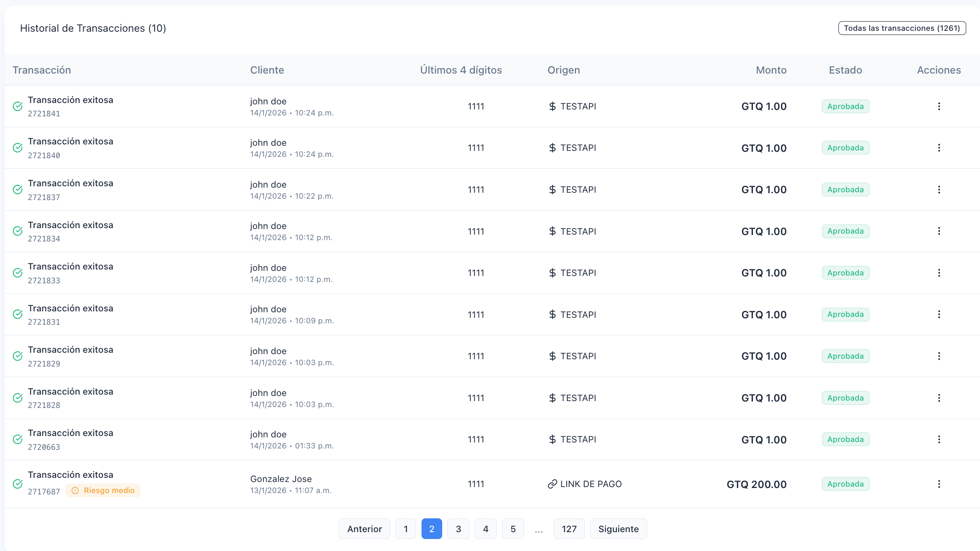Jump to last page 127
Screen dimensions: 980x551
(x=569, y=529)
